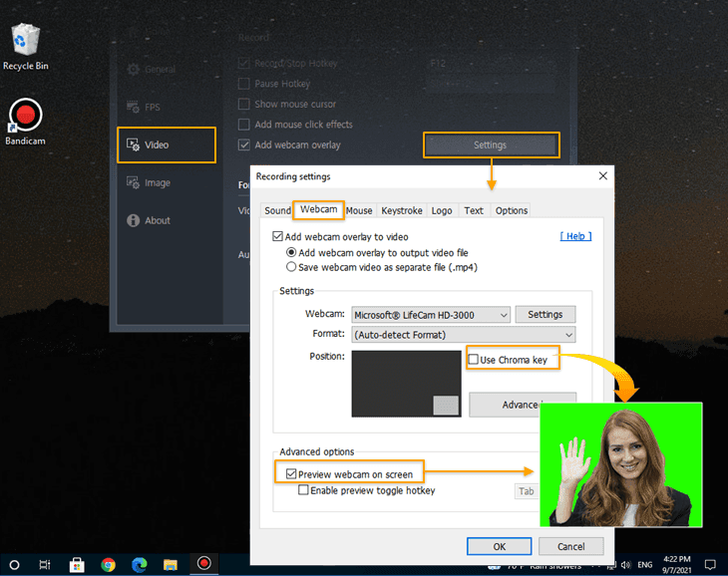Click the volume speaker tray icon
The height and width of the screenshot is (576, 728).
click(626, 564)
